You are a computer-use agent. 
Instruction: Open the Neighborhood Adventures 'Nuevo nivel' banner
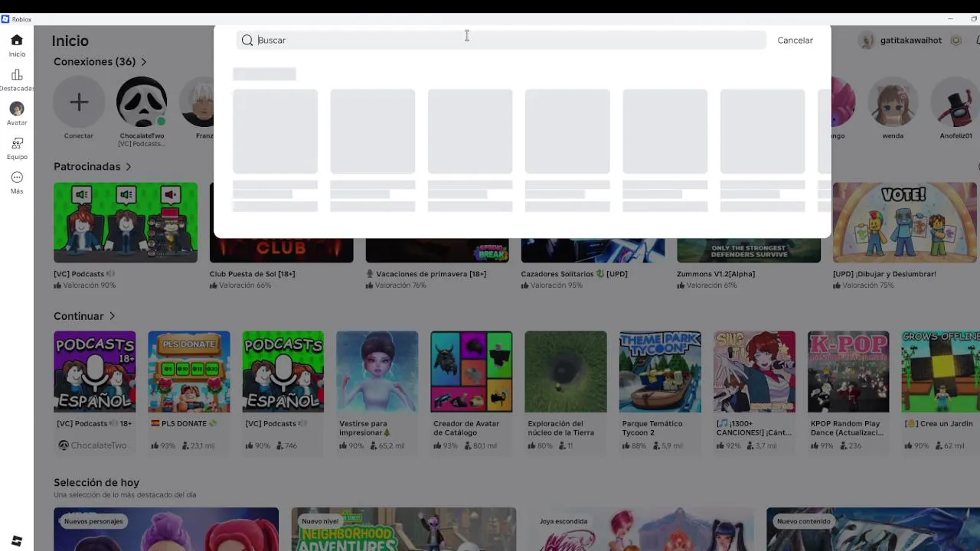pyautogui.click(x=403, y=530)
